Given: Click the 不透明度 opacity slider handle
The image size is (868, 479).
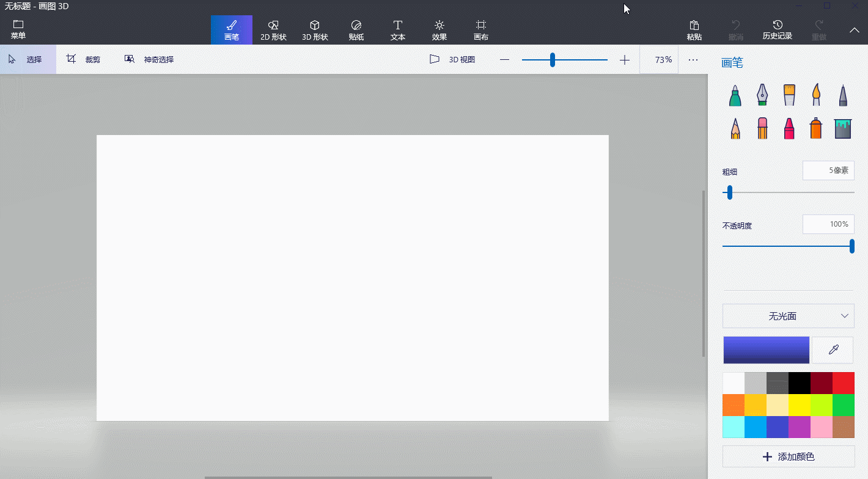Looking at the screenshot, I should click(851, 246).
